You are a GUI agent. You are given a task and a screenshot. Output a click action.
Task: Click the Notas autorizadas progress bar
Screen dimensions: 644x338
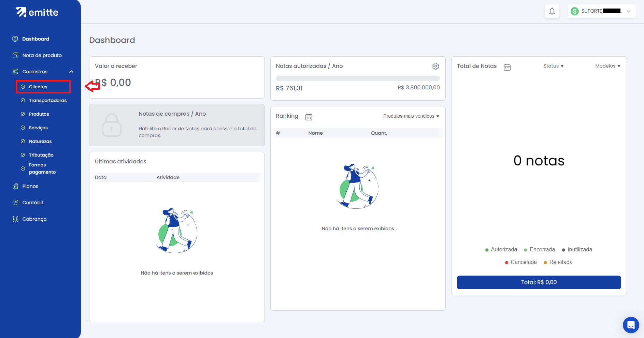tap(358, 78)
